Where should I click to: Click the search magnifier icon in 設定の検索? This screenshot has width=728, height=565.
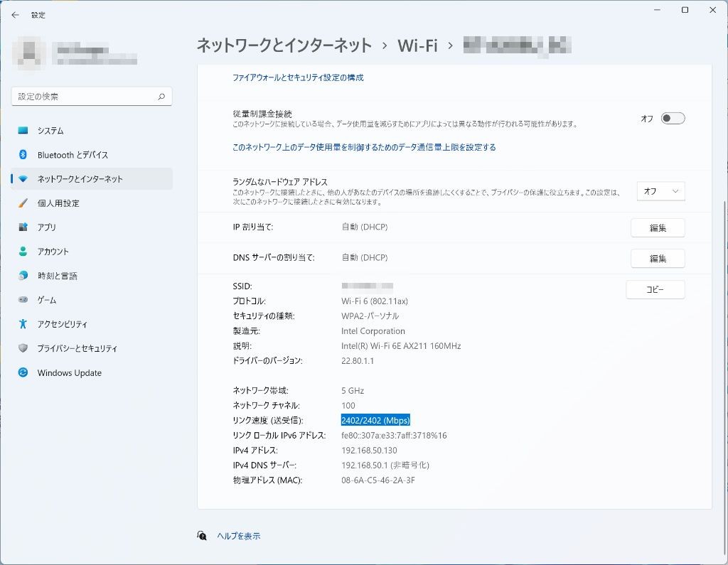pos(161,97)
